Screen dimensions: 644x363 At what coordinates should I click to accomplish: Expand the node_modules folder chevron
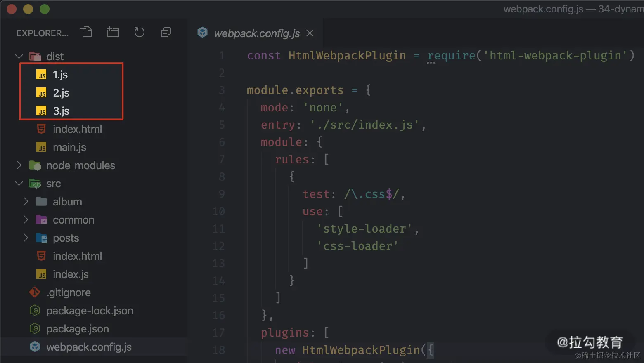click(x=19, y=165)
